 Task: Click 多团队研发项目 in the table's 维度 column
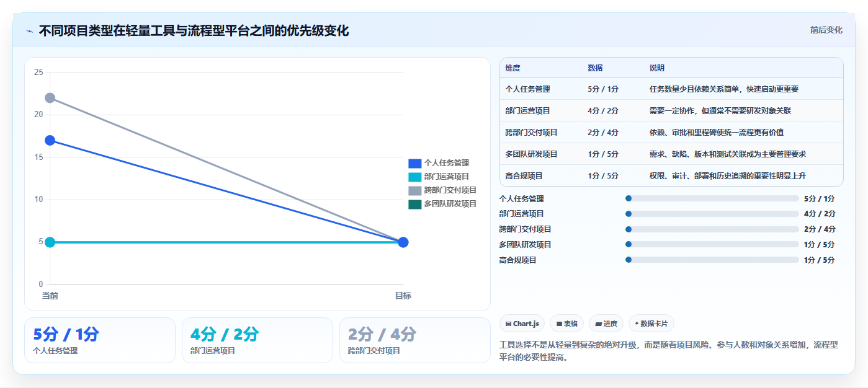(x=531, y=154)
